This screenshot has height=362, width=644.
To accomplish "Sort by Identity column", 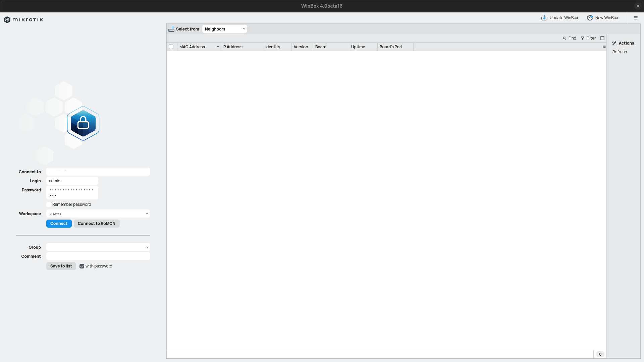I will coord(277,47).
